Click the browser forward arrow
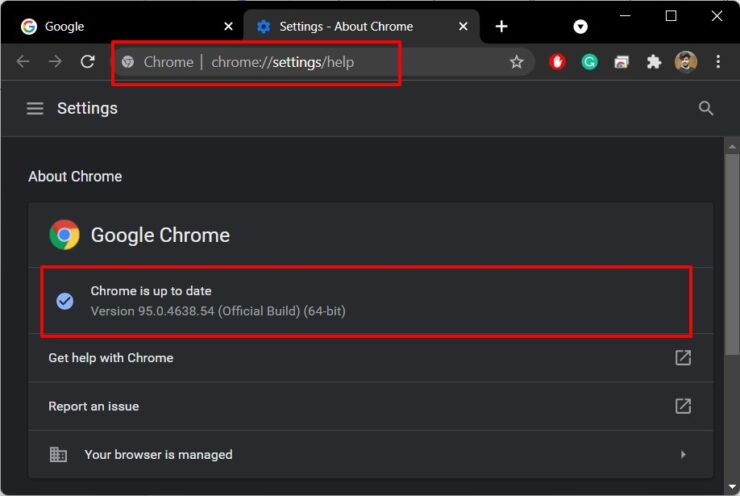 pos(55,61)
